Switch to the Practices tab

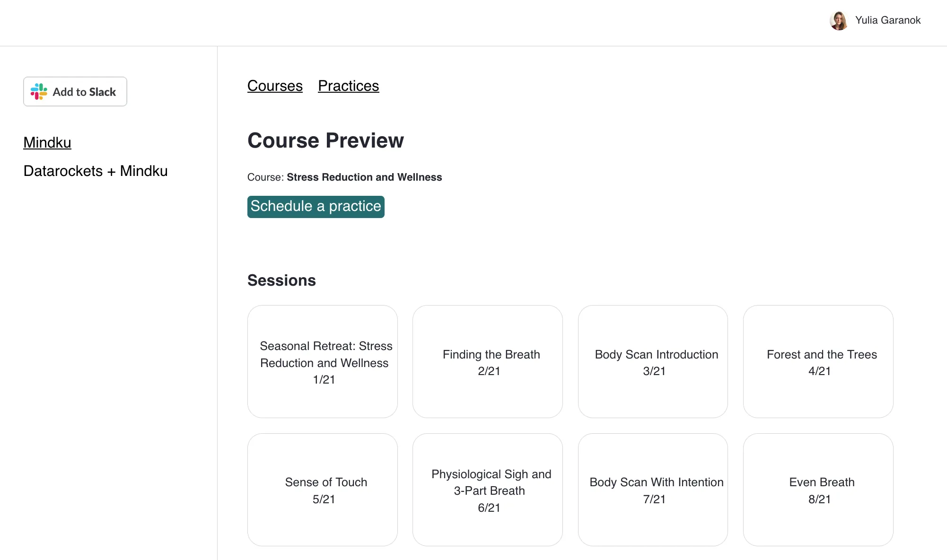[x=348, y=86]
